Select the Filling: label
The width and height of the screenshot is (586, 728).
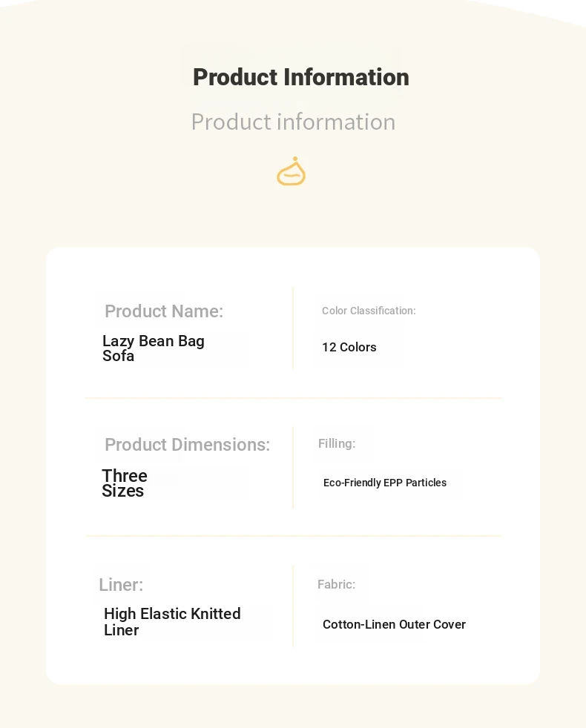(x=337, y=443)
